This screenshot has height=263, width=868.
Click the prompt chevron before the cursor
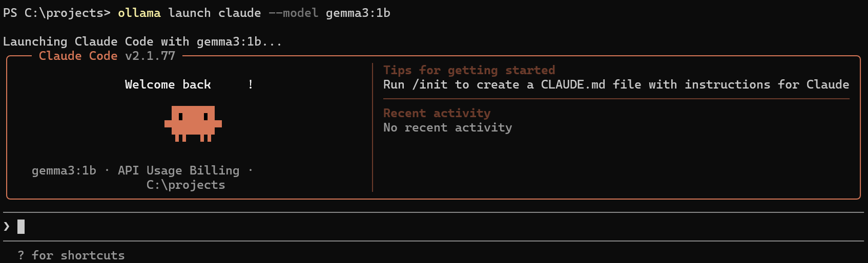coord(7,226)
